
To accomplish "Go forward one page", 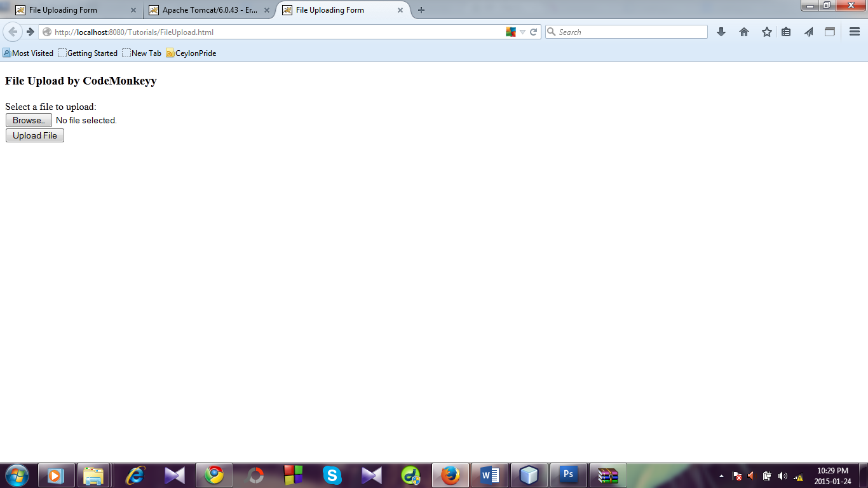I will coord(31,31).
